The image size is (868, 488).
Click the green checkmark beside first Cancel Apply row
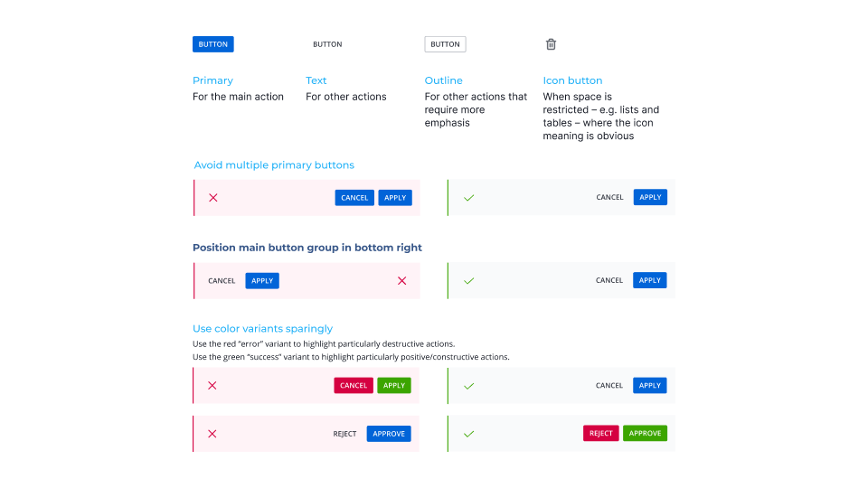pos(469,198)
